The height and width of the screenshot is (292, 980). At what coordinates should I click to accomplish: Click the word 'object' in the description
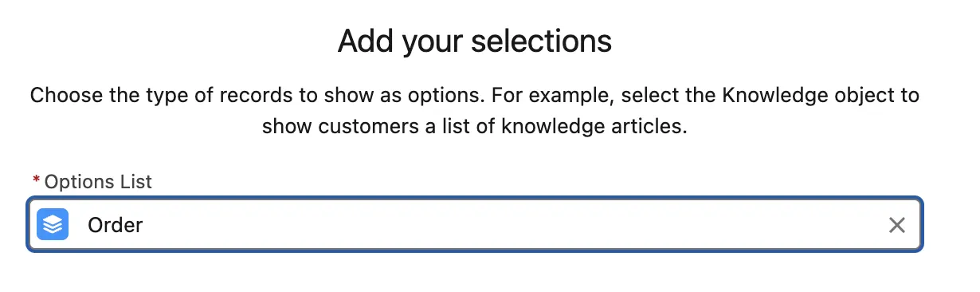click(x=834, y=96)
